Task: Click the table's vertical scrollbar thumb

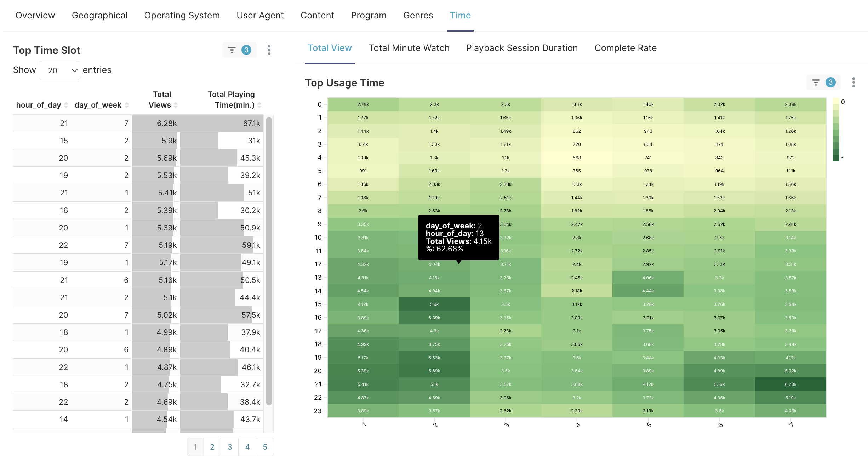Action: 269,261
